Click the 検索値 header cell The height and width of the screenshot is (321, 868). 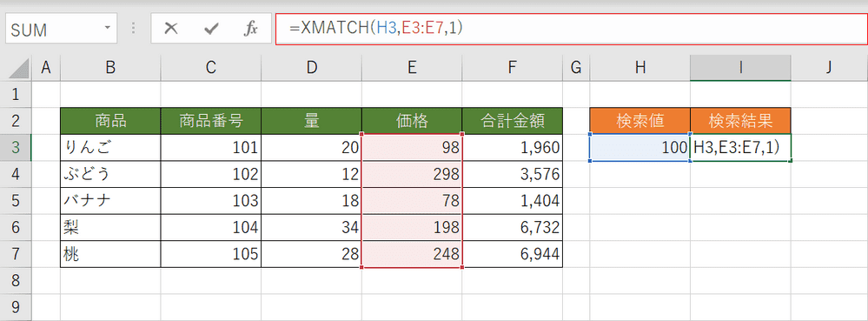pyautogui.click(x=640, y=121)
